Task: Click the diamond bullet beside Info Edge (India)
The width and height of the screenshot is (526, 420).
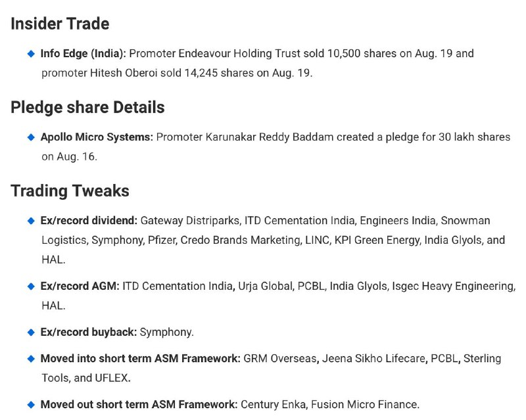Action: pyautogui.click(x=31, y=54)
